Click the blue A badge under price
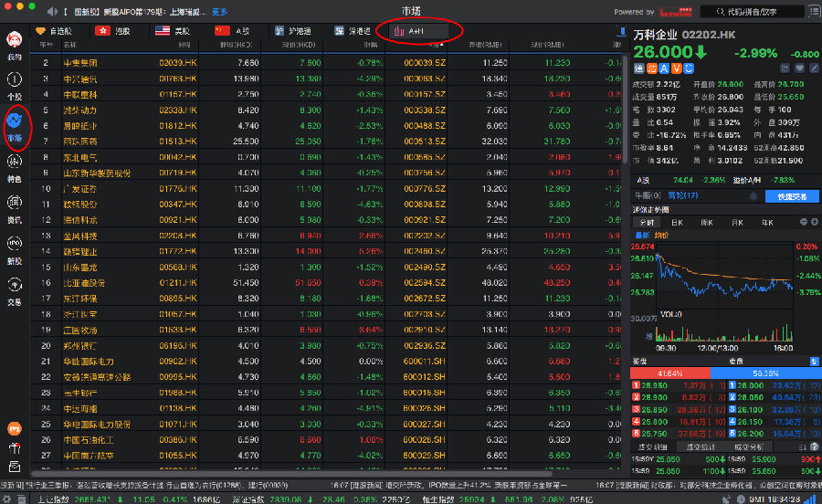 pos(664,68)
